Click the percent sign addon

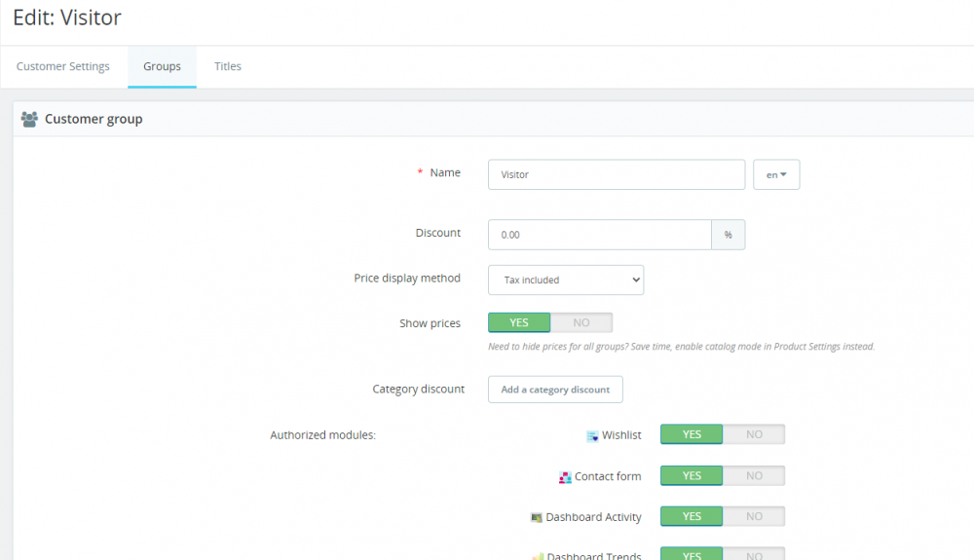tap(728, 235)
